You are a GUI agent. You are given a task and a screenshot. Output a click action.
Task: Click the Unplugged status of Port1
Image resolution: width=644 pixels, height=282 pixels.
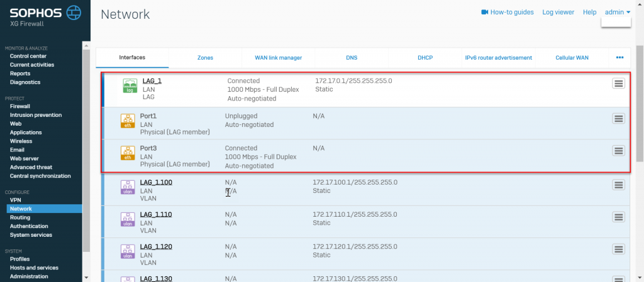pyautogui.click(x=241, y=116)
